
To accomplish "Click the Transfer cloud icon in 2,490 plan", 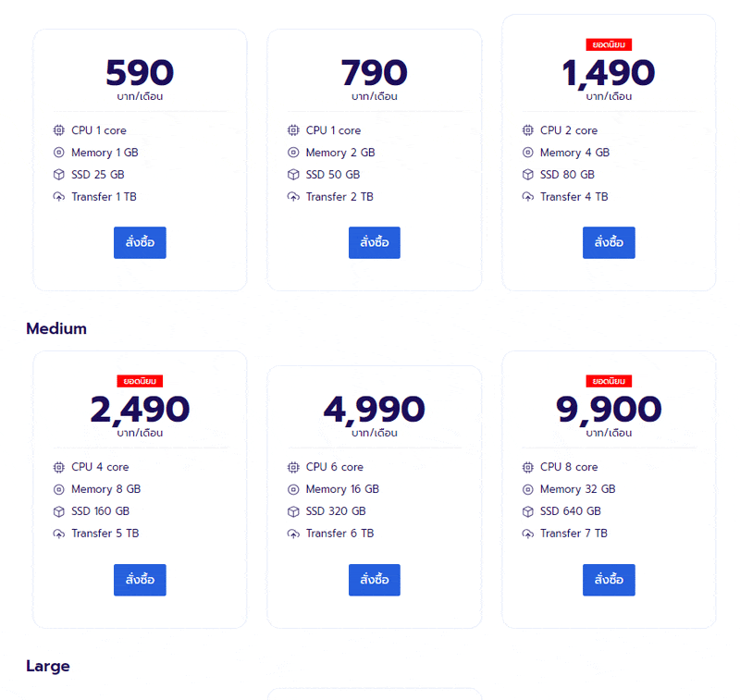I will pyautogui.click(x=59, y=534).
